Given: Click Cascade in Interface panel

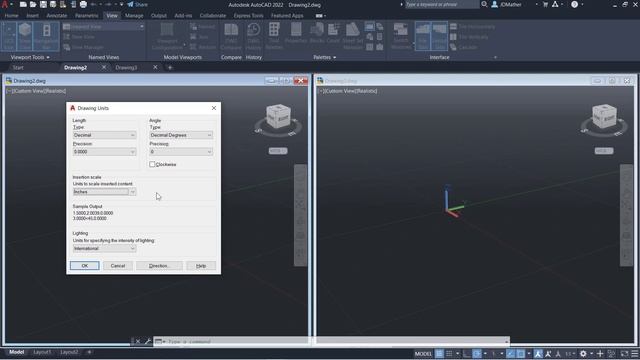Looking at the screenshot, I should [463, 47].
